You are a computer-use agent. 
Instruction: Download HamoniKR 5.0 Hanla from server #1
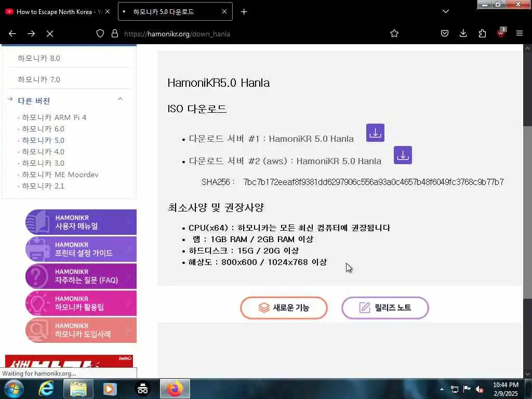click(375, 132)
